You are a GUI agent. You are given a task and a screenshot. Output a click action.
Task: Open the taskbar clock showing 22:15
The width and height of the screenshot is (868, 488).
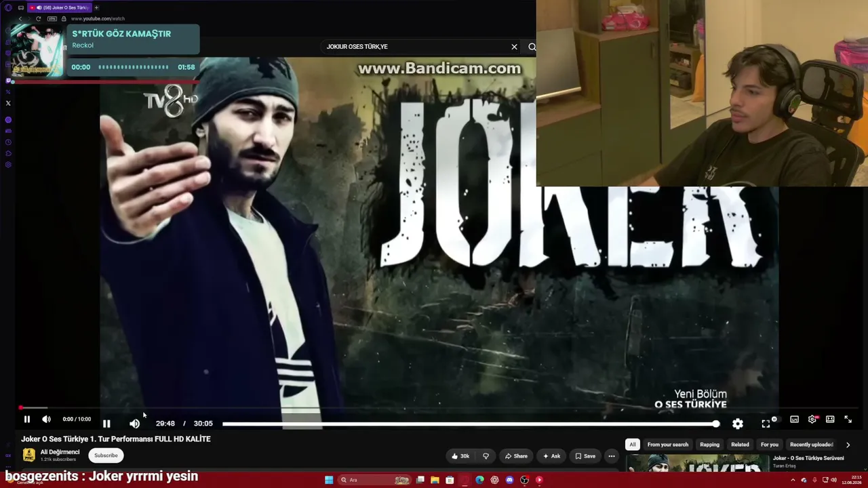pyautogui.click(x=852, y=480)
